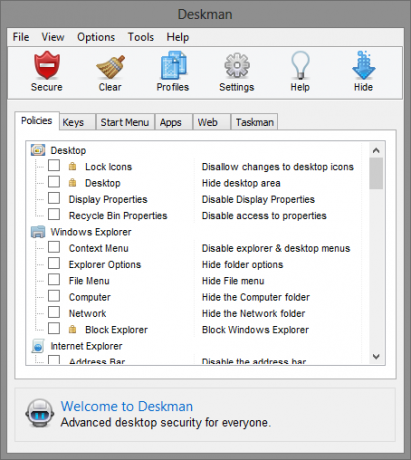
Task: Select the Explorer Options label
Action: click(x=105, y=265)
